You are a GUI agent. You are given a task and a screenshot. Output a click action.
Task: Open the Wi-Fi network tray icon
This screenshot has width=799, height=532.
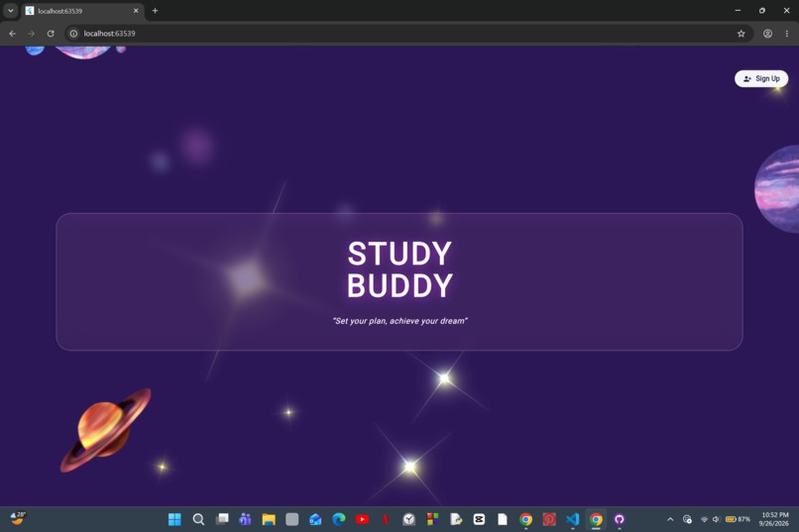pos(704,519)
